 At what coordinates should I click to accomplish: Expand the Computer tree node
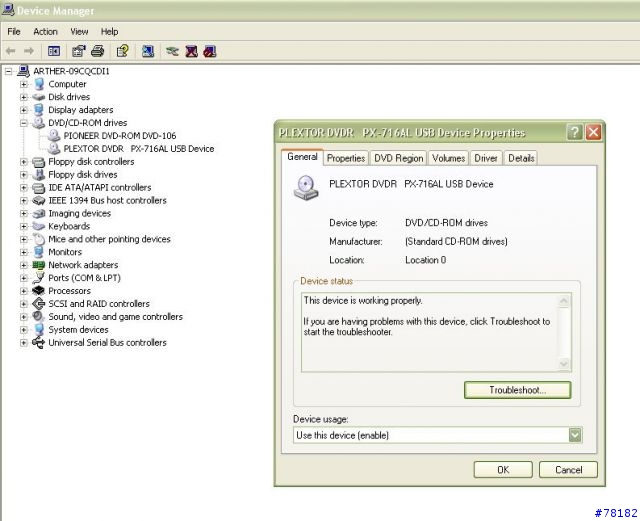(24, 84)
